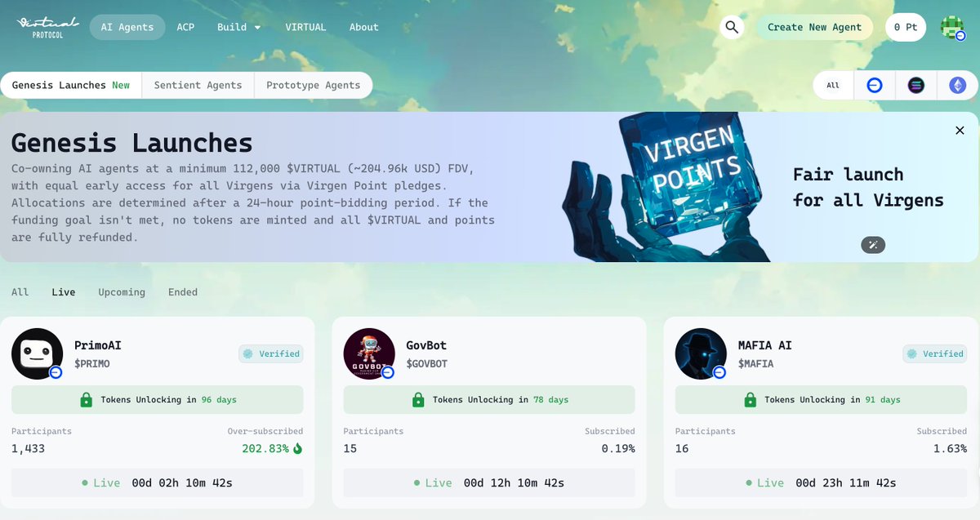Click the Virtual Protocol logo

point(47,27)
